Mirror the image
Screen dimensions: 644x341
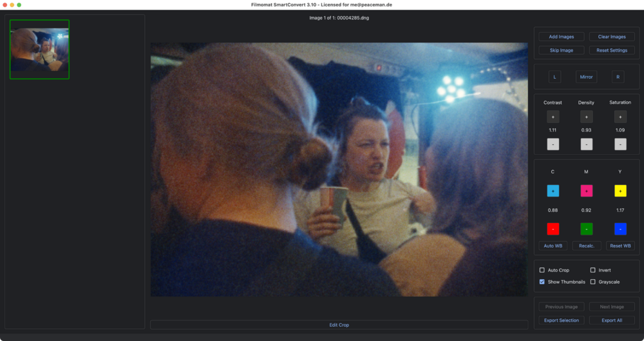586,77
